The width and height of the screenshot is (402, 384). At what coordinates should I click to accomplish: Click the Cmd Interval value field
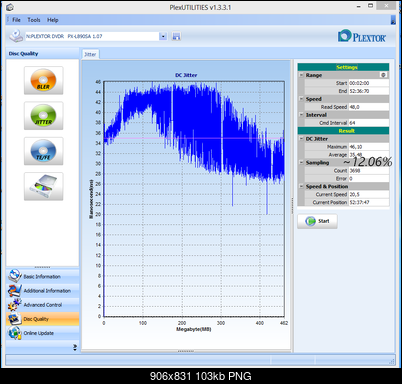pos(368,123)
